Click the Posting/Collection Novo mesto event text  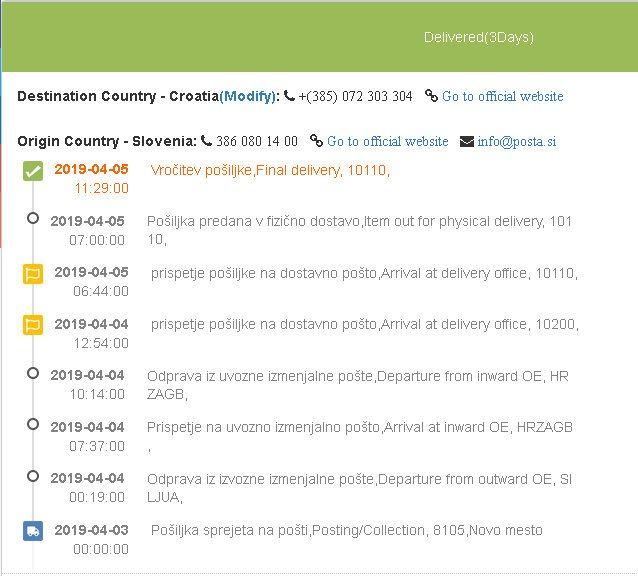346,530
